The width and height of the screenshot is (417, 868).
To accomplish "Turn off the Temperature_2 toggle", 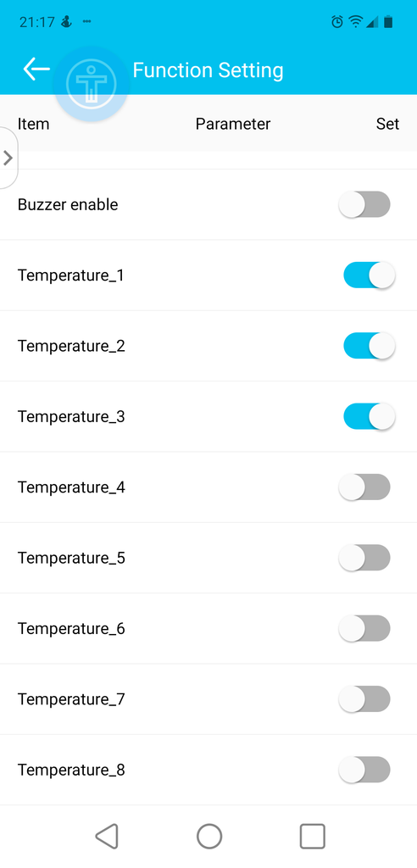I will pyautogui.click(x=370, y=346).
